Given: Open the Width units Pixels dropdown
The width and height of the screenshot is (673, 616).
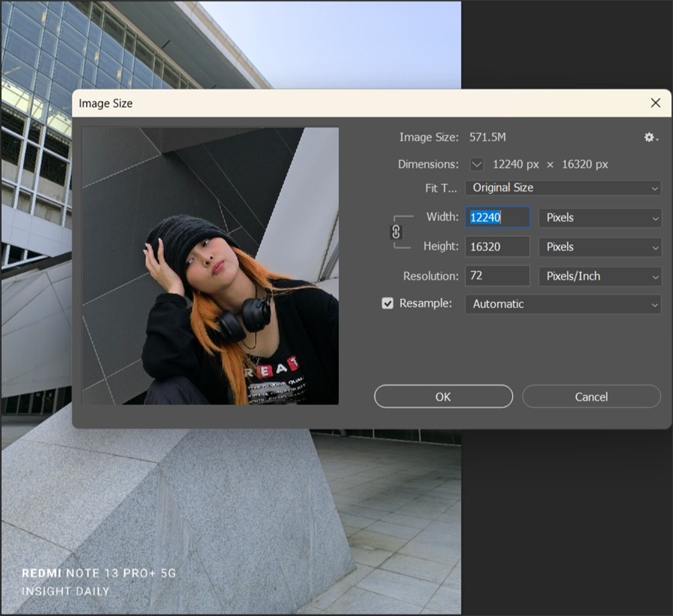Looking at the screenshot, I should point(600,218).
